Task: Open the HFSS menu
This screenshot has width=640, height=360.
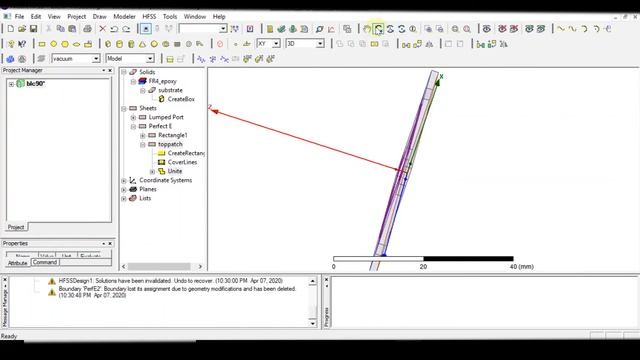Action: [x=149, y=16]
